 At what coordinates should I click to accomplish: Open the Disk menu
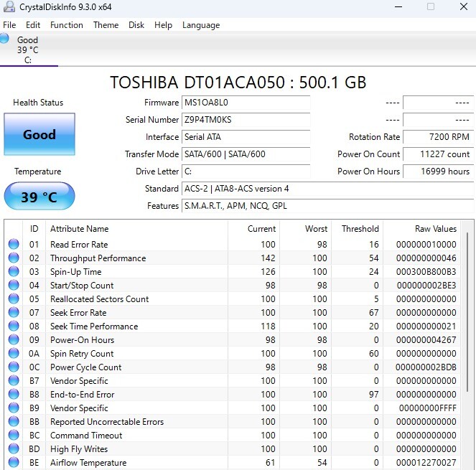136,25
